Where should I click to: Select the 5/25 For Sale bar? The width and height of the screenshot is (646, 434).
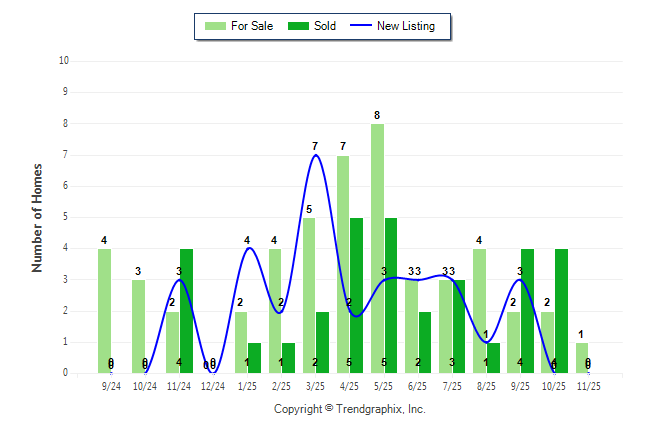tap(377, 248)
